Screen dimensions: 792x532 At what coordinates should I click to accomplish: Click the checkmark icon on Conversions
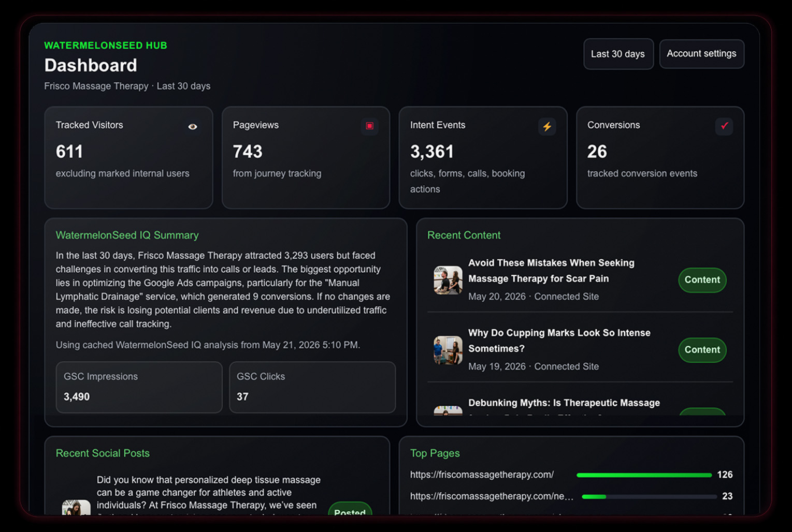pyautogui.click(x=724, y=126)
